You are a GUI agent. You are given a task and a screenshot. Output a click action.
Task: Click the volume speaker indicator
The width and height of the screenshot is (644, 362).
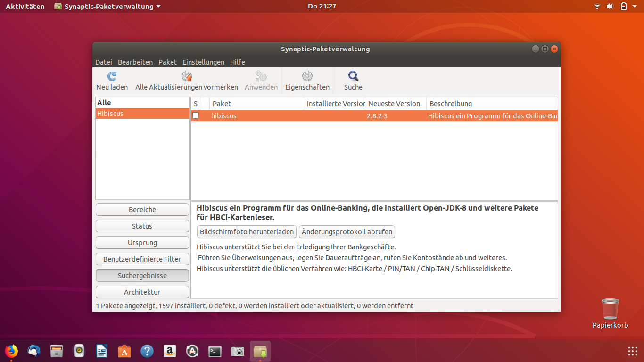610,6
